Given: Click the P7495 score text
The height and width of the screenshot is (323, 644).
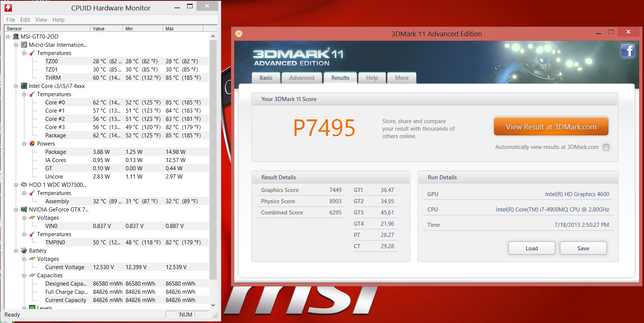Looking at the screenshot, I should (324, 128).
